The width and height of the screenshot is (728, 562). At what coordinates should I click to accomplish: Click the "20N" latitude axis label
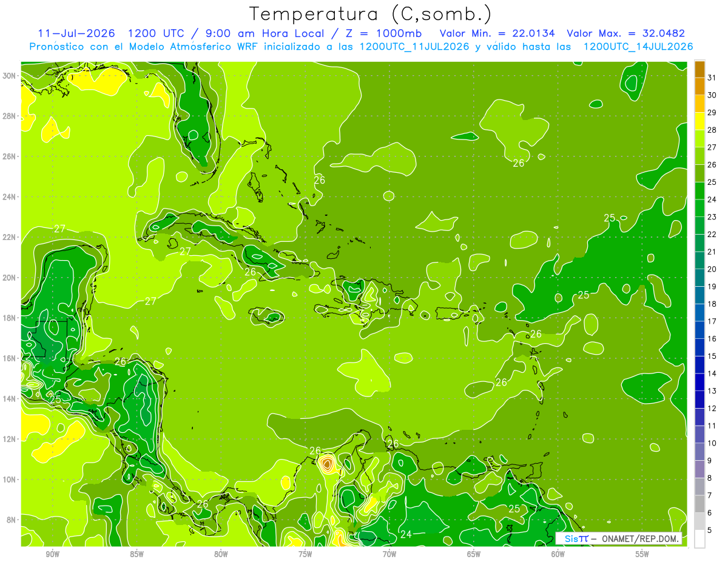coord(9,278)
